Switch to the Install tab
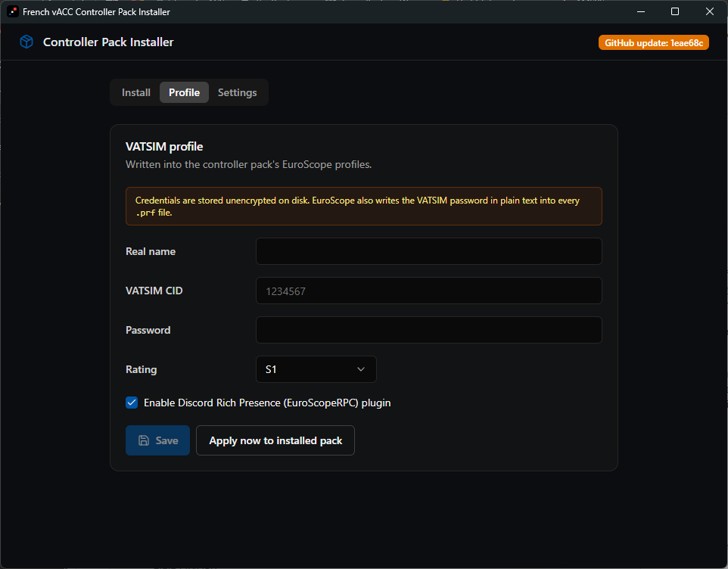The width and height of the screenshot is (728, 569). click(x=136, y=92)
